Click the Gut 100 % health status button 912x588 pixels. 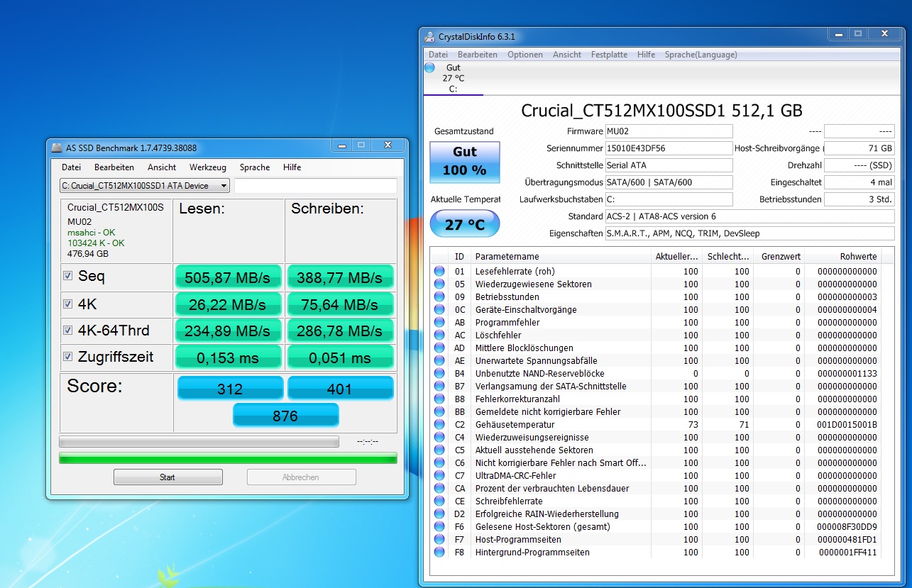click(x=465, y=161)
